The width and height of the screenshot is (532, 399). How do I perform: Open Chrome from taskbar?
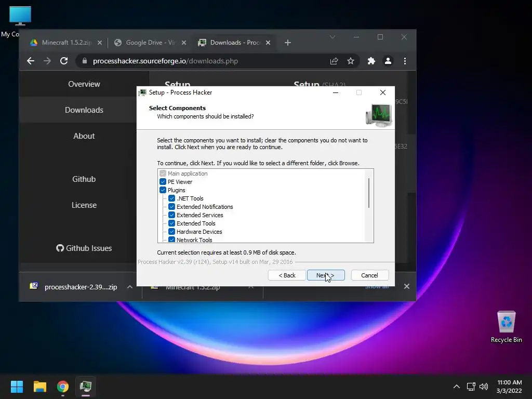coord(63,387)
